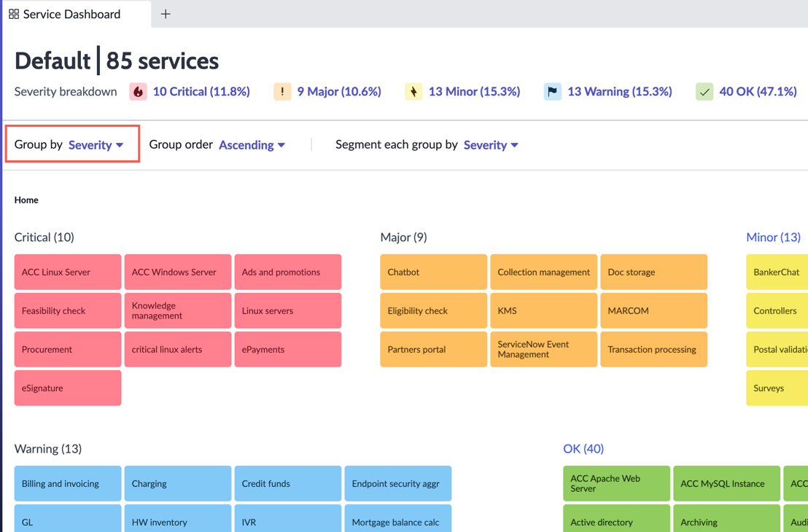Click the Minor lightning bolt icon
808x532 pixels.
click(413, 92)
